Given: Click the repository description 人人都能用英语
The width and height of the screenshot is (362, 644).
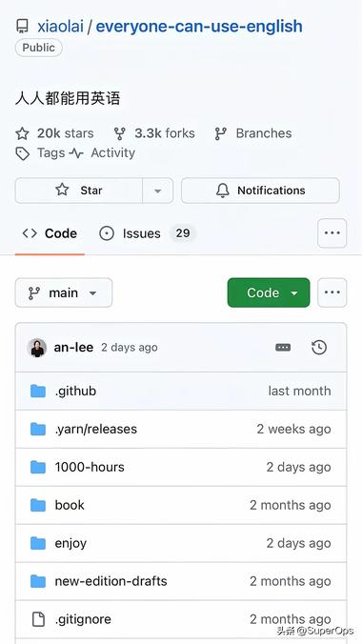Looking at the screenshot, I should click(x=68, y=98).
